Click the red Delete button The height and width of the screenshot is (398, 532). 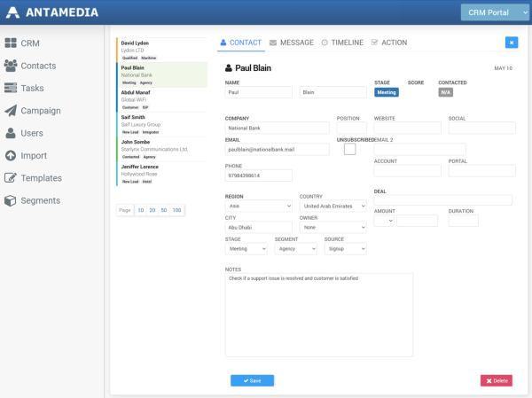496,380
